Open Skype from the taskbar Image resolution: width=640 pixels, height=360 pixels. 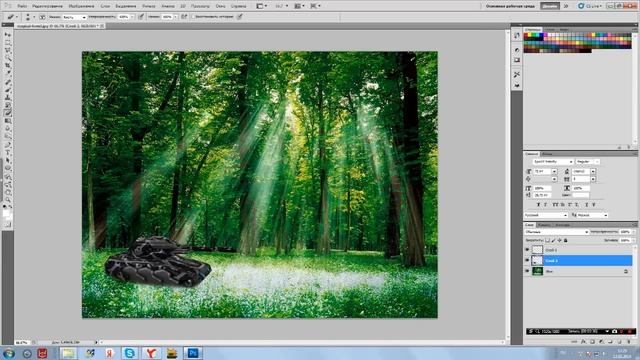pyautogui.click(x=129, y=353)
